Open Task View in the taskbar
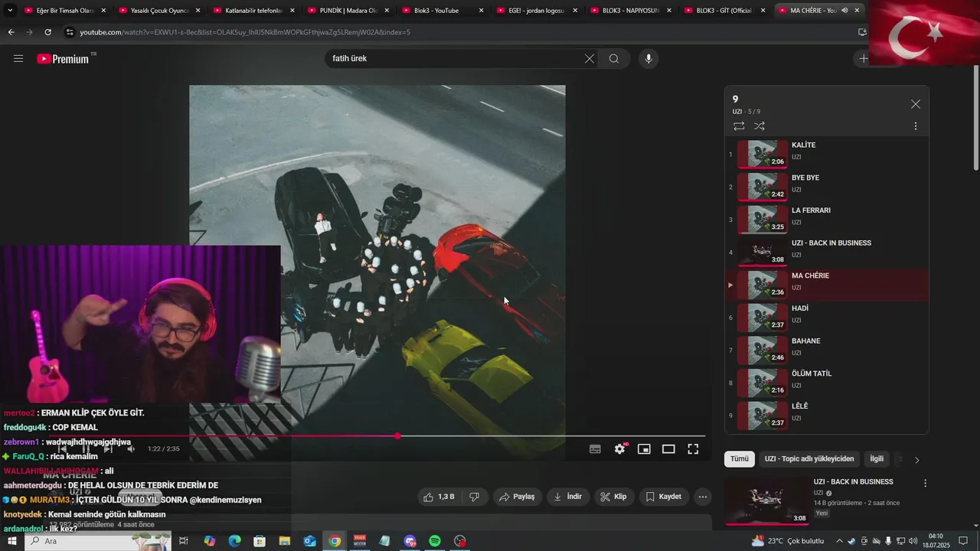The image size is (980, 551). (x=184, y=541)
